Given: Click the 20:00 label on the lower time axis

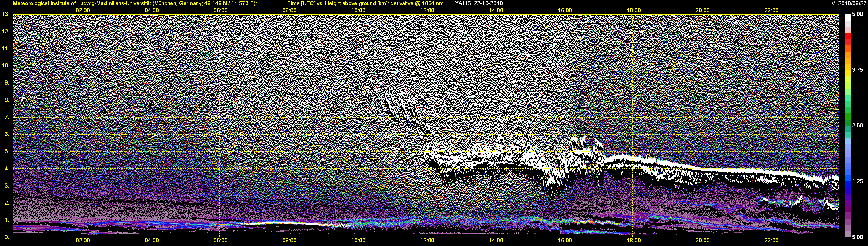Looking at the screenshot, I should pyautogui.click(x=703, y=241).
